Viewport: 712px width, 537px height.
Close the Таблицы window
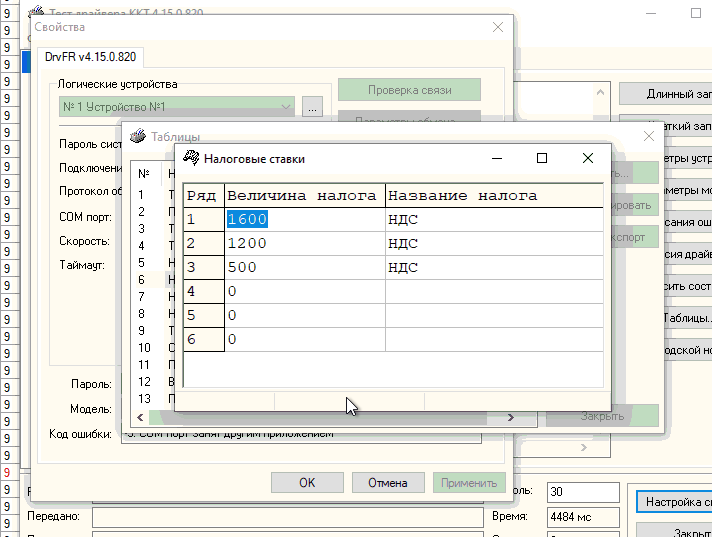pos(648,136)
